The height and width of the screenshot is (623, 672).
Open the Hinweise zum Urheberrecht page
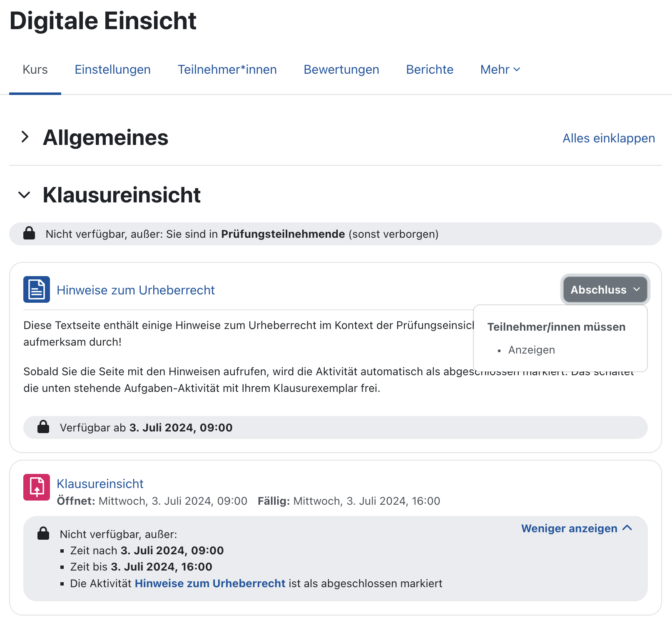point(136,290)
